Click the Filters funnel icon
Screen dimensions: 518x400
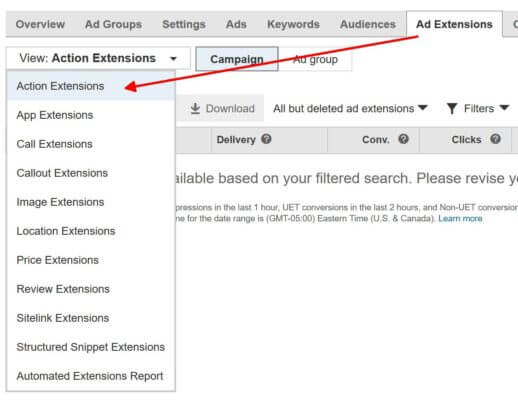tap(452, 109)
